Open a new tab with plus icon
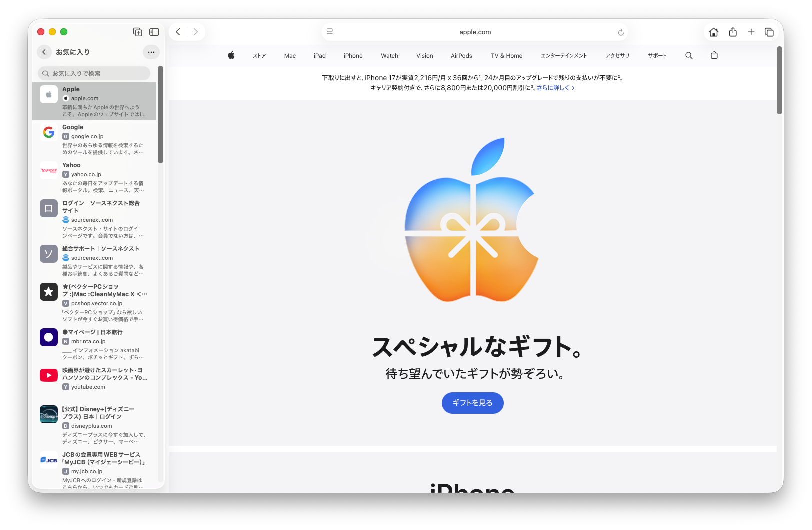 751,32
